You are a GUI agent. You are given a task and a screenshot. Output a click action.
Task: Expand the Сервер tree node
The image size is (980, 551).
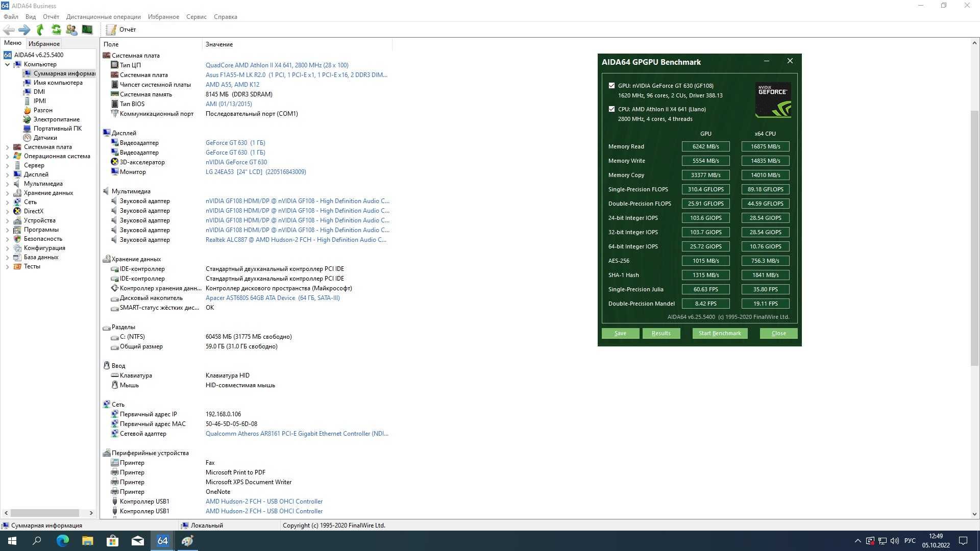point(7,165)
